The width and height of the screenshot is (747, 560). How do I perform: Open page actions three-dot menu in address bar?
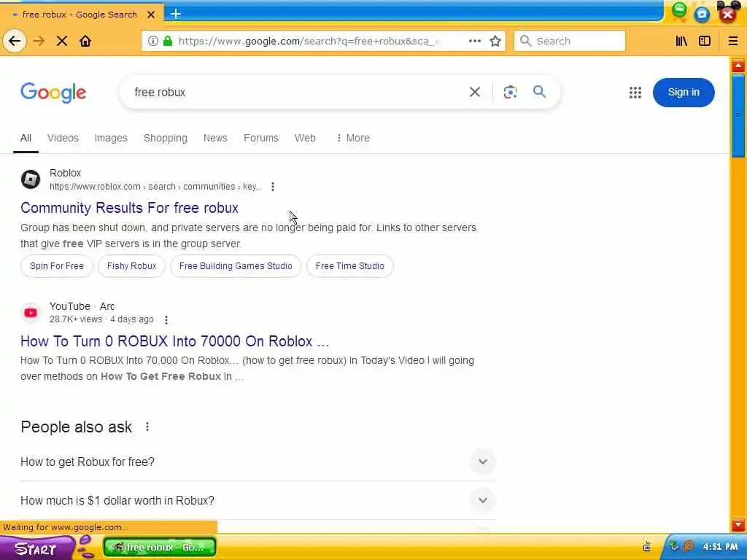(474, 41)
